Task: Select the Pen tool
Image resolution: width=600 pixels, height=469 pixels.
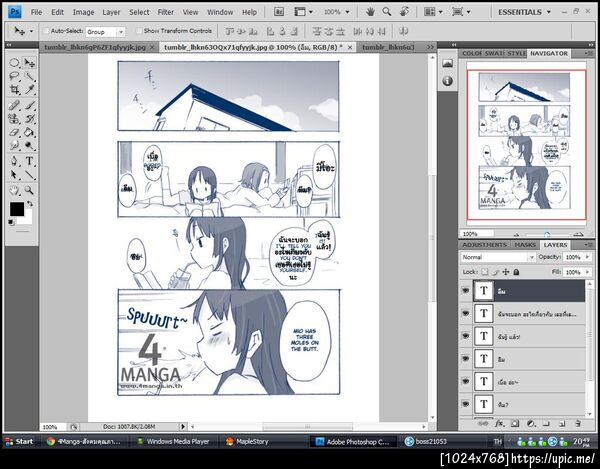Action: pyautogui.click(x=14, y=161)
